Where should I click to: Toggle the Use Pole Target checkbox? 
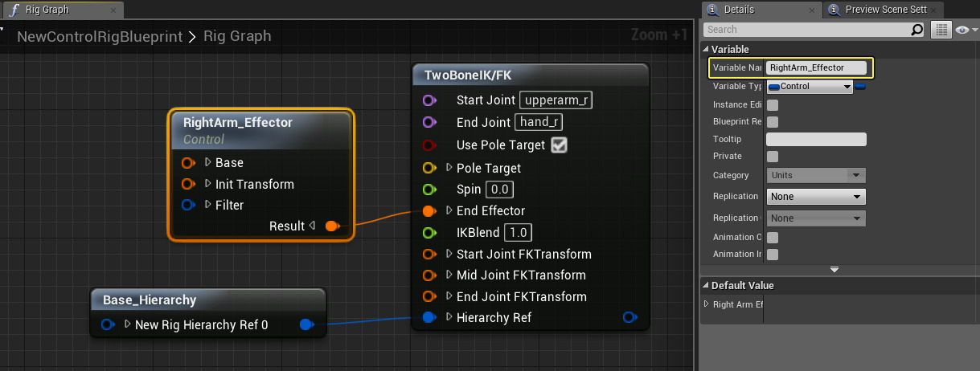coord(559,145)
